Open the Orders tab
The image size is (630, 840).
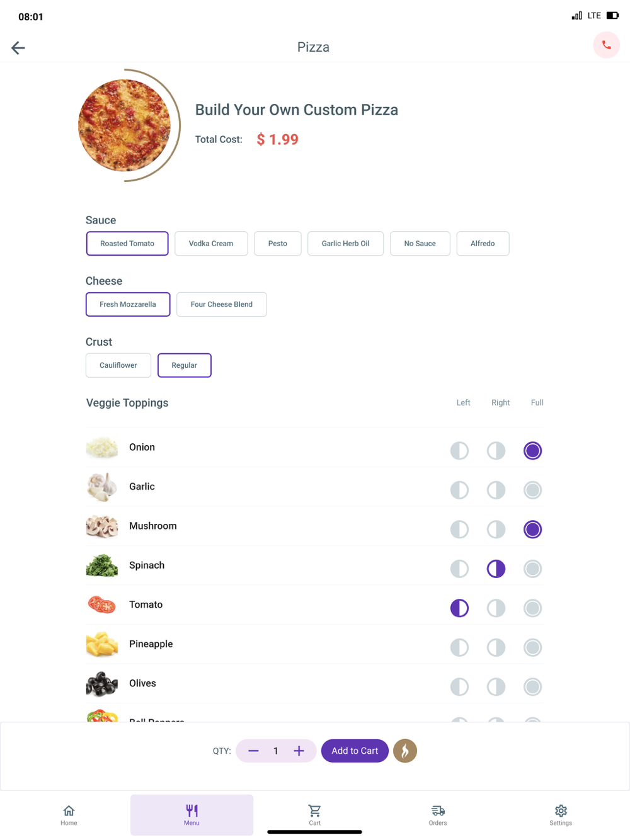click(x=438, y=814)
